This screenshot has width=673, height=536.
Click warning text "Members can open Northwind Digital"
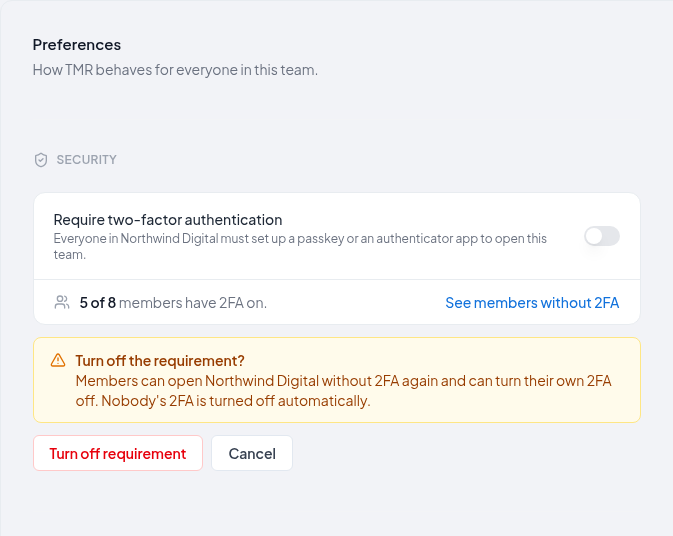point(343,391)
